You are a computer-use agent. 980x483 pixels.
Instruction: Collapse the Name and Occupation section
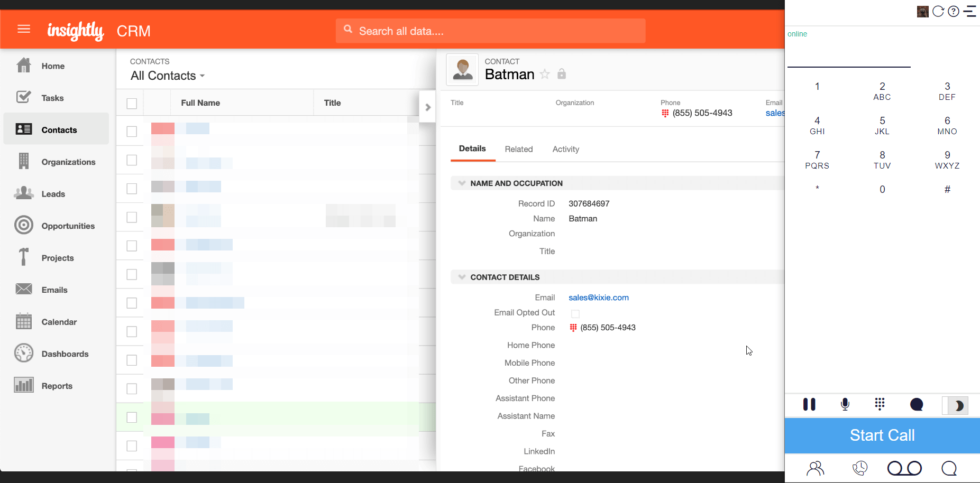pos(462,183)
